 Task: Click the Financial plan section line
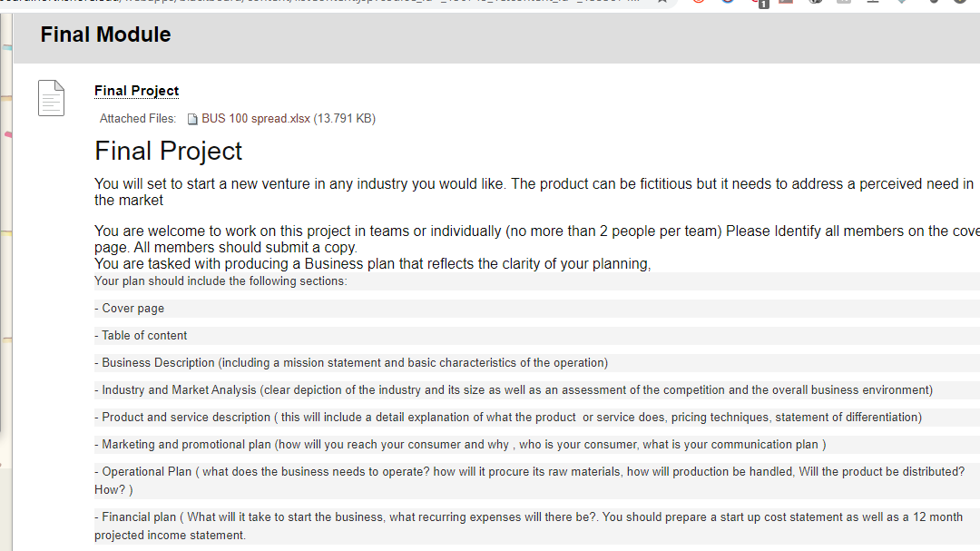click(x=526, y=517)
